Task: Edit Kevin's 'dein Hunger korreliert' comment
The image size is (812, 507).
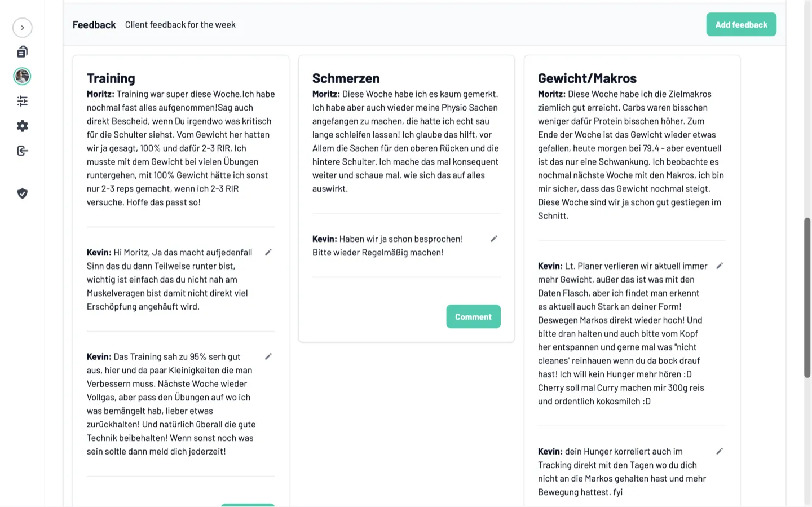Action: tap(720, 452)
